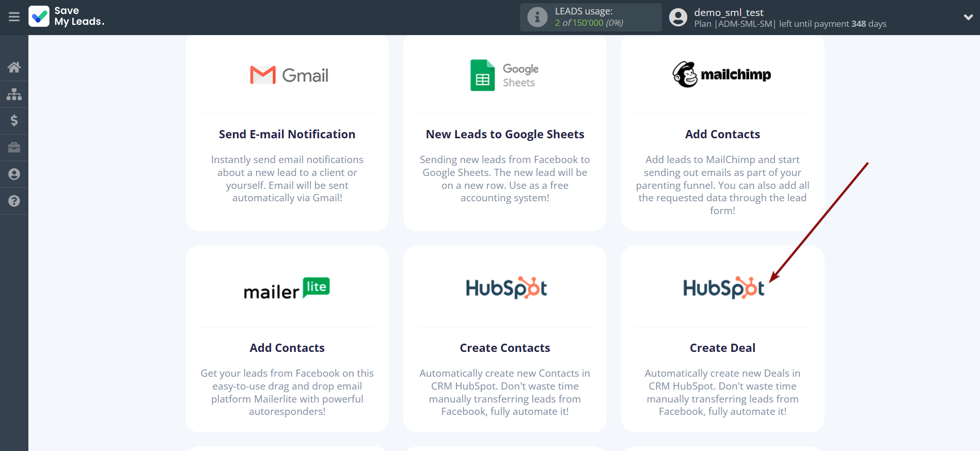Click the Google Sheets logo

504,75
